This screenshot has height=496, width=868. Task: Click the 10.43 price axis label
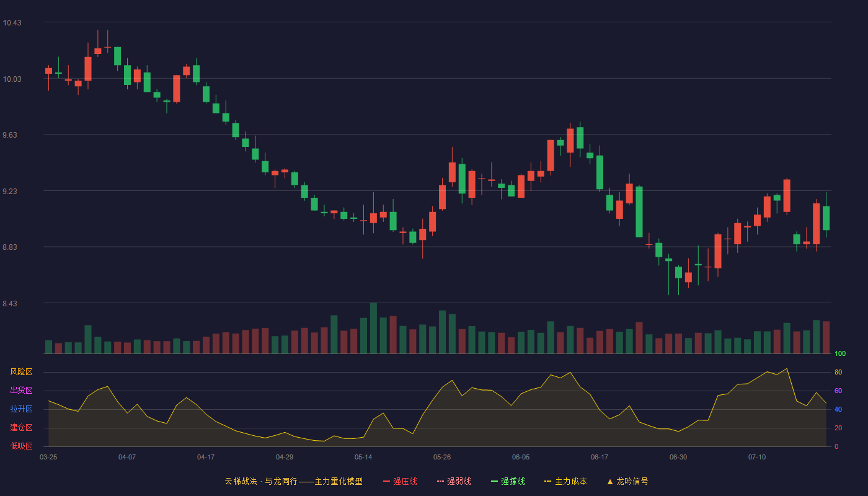(12, 23)
